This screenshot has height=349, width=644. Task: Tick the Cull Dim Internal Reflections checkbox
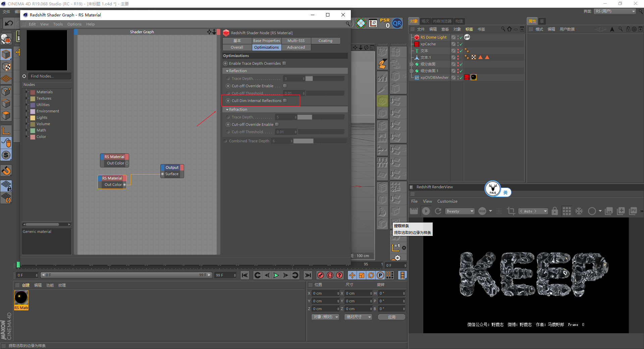click(285, 101)
